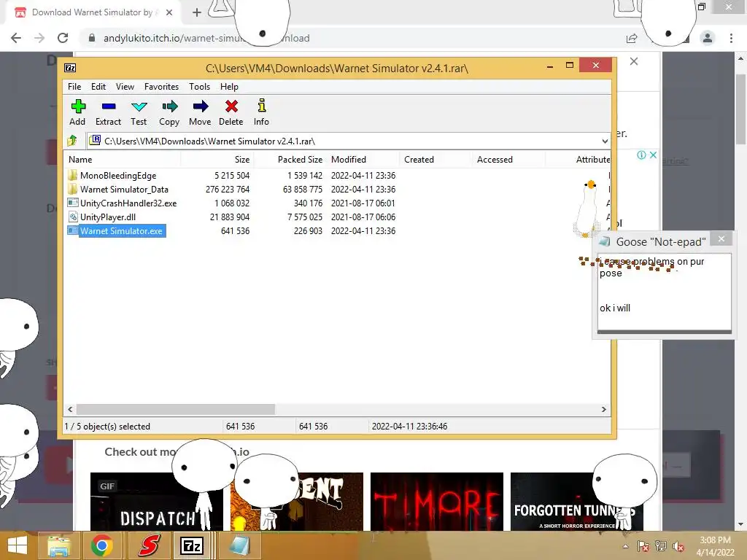Click the scroll right arrow in file list
Screen dimensions: 747x560
pyautogui.click(x=604, y=410)
